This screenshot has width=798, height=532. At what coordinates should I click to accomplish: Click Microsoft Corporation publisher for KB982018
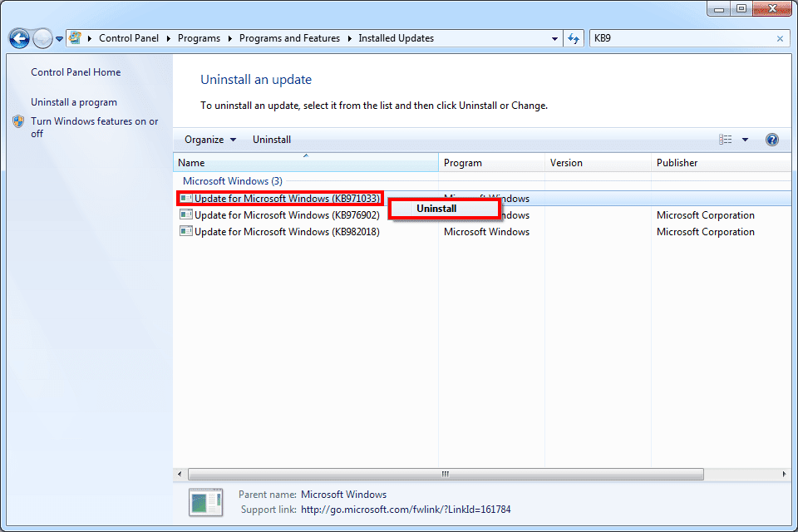click(x=706, y=232)
